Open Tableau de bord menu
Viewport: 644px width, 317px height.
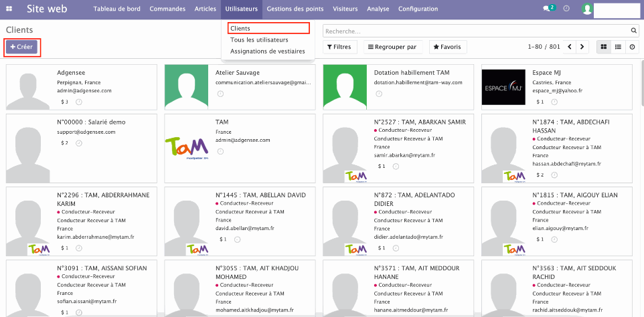pos(117,9)
